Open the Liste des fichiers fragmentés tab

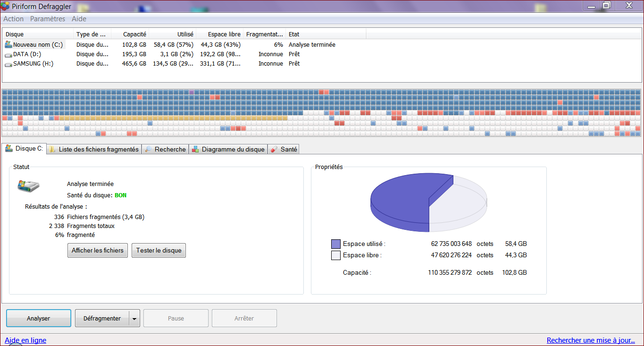point(94,149)
